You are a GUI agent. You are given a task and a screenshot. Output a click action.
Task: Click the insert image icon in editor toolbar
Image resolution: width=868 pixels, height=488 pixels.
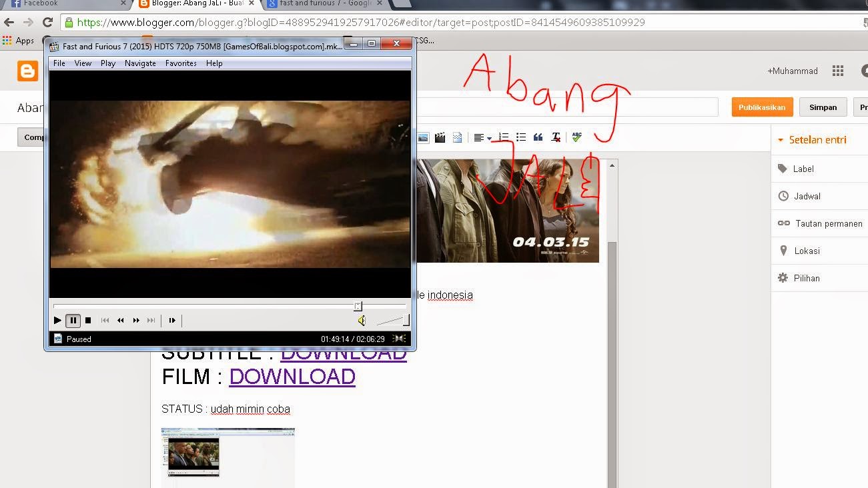[424, 137]
